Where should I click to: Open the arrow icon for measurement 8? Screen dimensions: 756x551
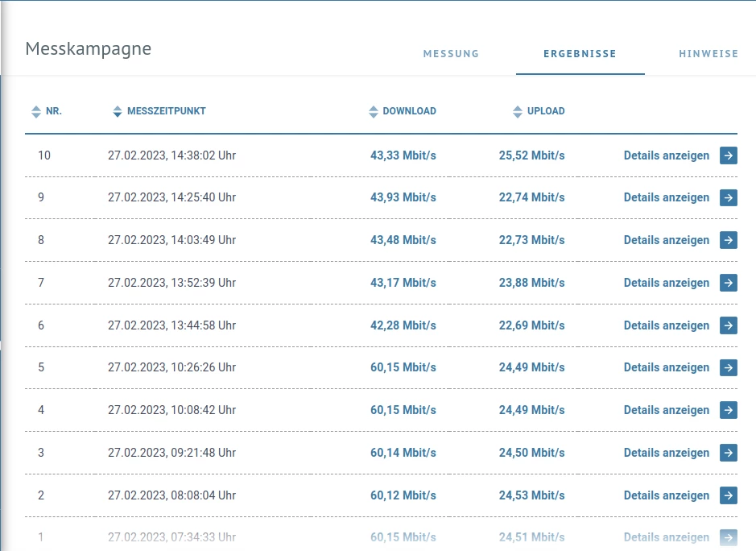pyautogui.click(x=729, y=240)
